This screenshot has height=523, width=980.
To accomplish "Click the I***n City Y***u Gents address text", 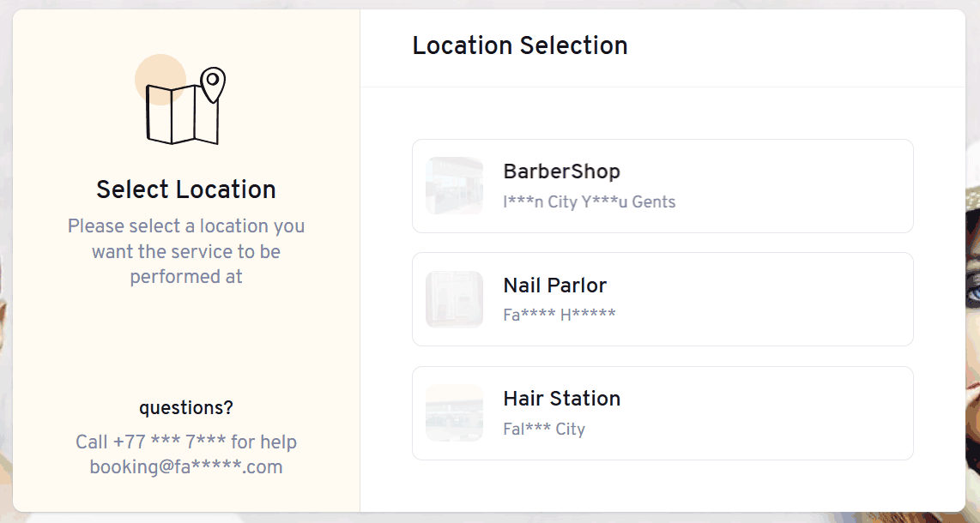I will [x=590, y=201].
